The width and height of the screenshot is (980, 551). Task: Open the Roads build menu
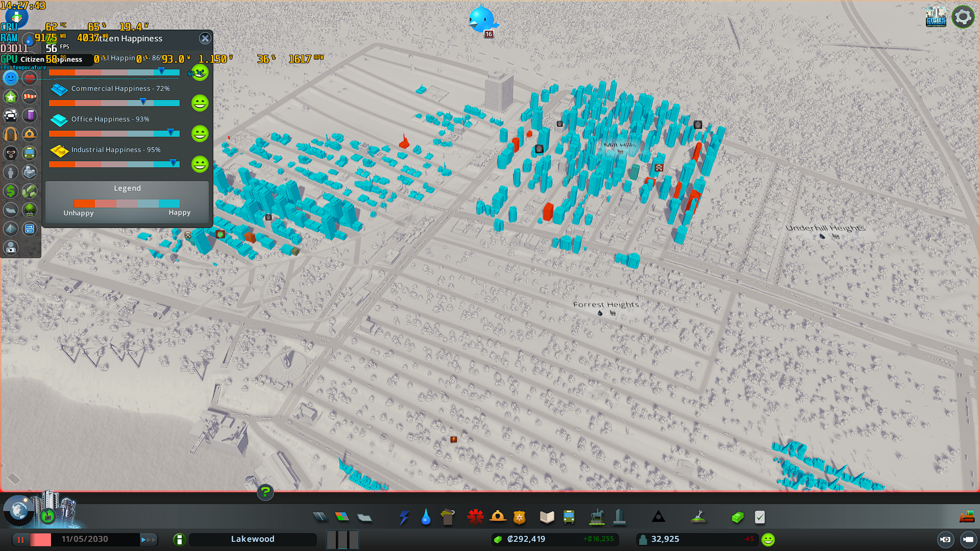click(x=320, y=517)
